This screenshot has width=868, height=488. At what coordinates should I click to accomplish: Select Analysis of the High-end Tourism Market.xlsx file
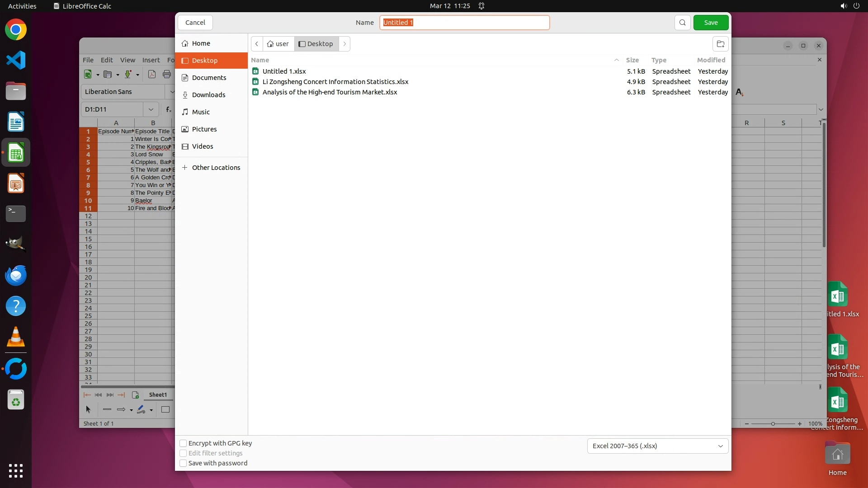[330, 92]
